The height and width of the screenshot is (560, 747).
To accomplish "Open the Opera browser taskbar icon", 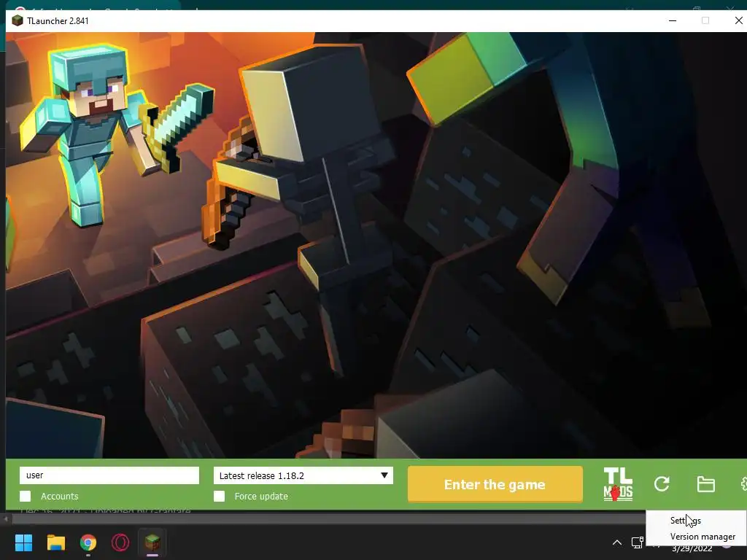I will tap(120, 542).
